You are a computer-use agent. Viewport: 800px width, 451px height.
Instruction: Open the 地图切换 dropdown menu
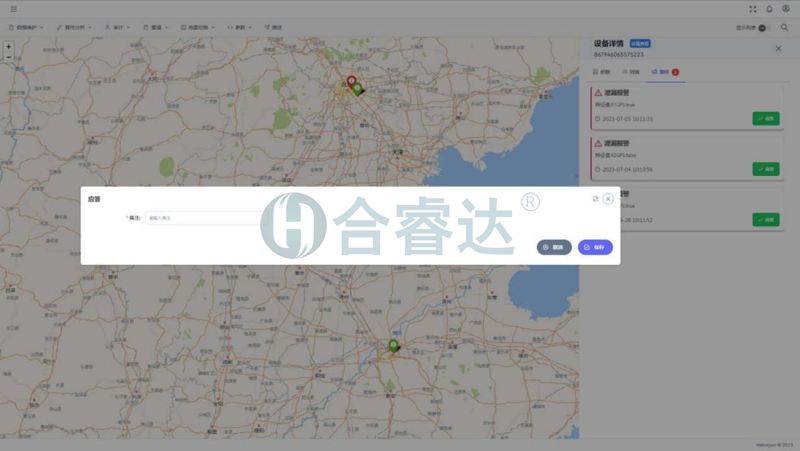click(x=198, y=28)
